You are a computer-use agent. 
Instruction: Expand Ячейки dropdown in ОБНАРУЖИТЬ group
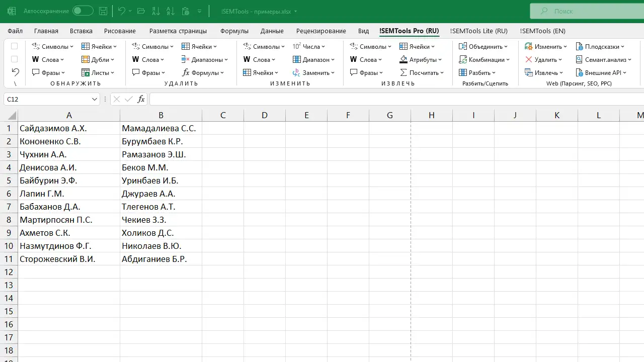click(99, 46)
